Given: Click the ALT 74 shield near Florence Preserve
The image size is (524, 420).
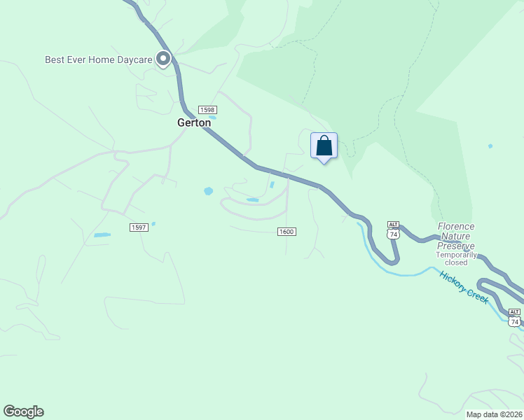Looking at the screenshot, I should click(x=393, y=230).
